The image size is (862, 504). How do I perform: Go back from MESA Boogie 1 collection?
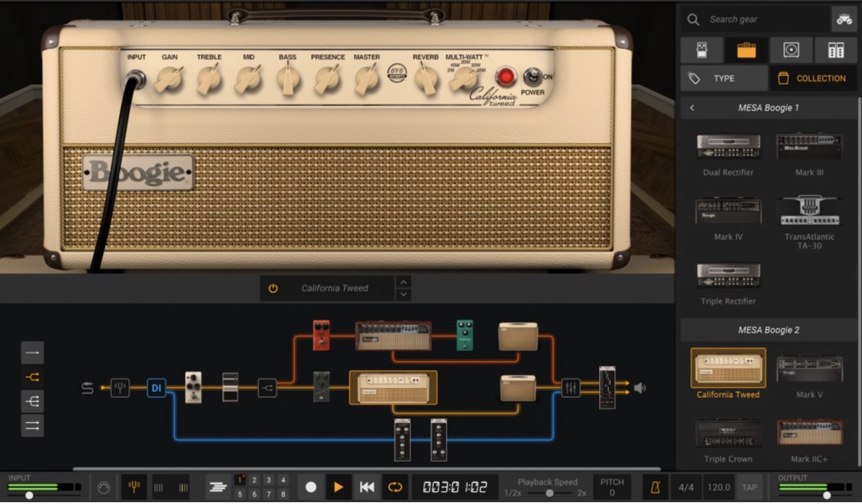tap(692, 108)
